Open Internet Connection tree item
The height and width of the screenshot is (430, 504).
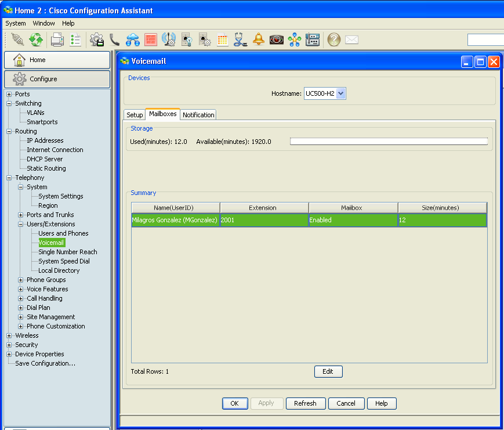pyautogui.click(x=55, y=150)
